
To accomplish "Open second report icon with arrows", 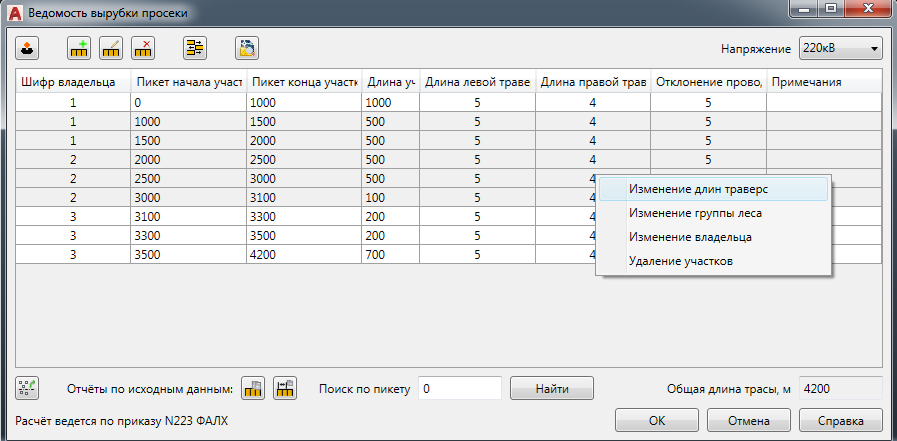I will coord(286,388).
